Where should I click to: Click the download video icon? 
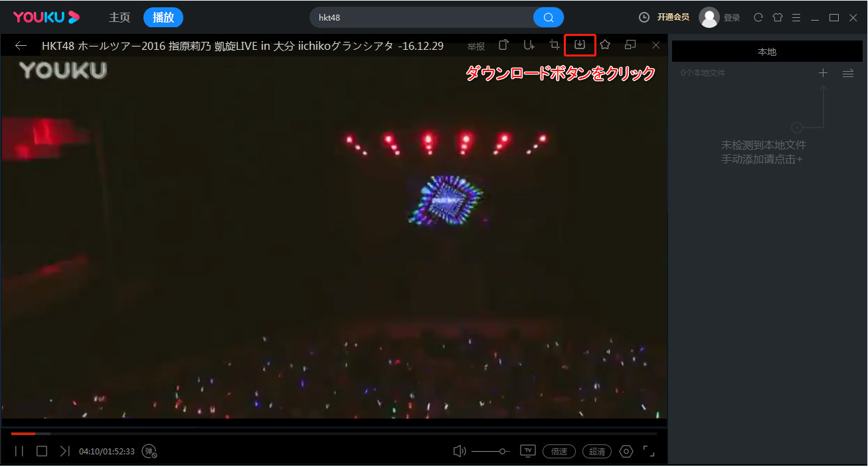click(580, 45)
